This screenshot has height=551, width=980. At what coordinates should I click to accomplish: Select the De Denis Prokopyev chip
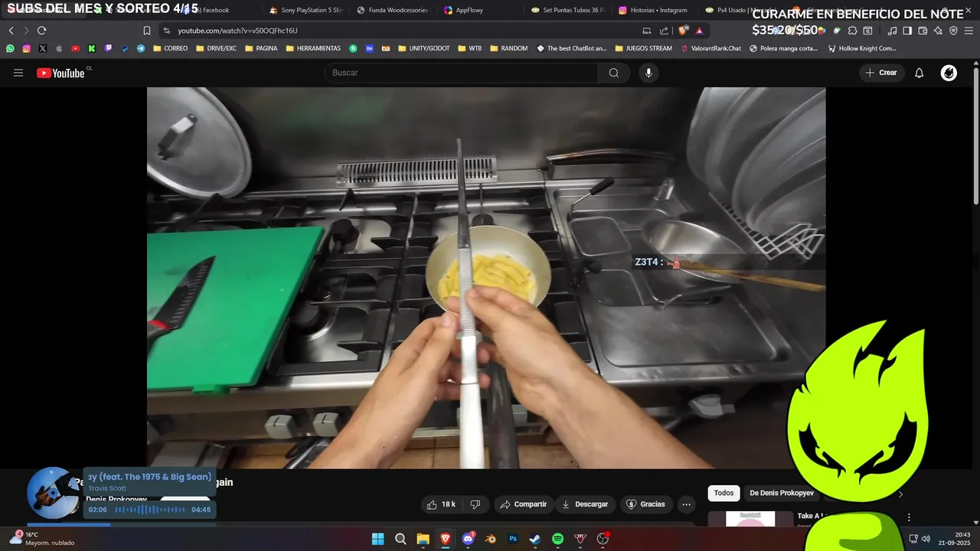click(x=782, y=493)
